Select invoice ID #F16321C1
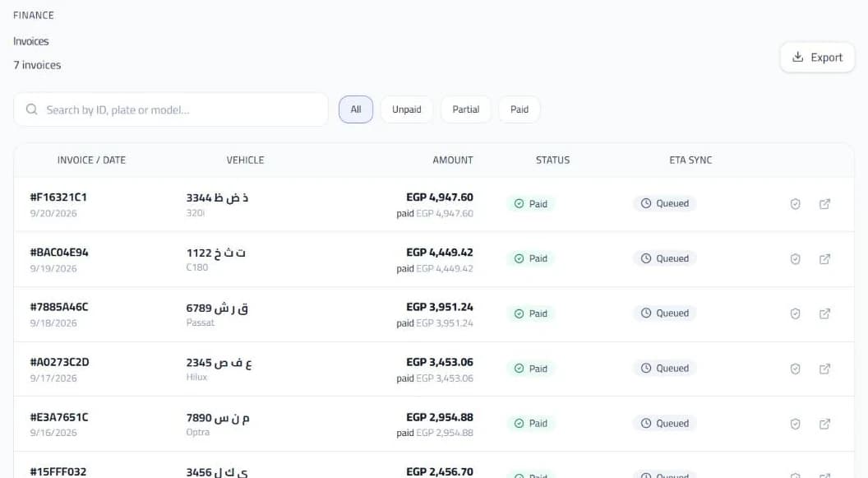The image size is (868, 478). tap(58, 197)
